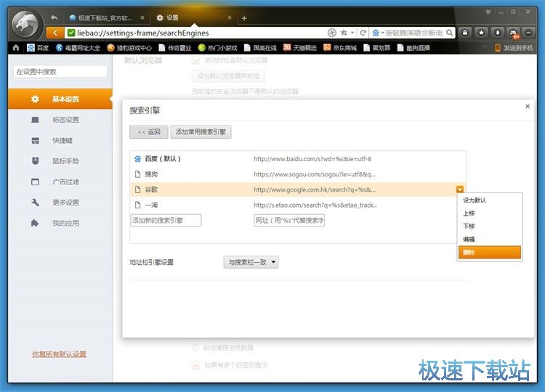Image resolution: width=545 pixels, height=392 pixels.
Task: Click the 在设置中搜索 search field
Action: click(60, 72)
